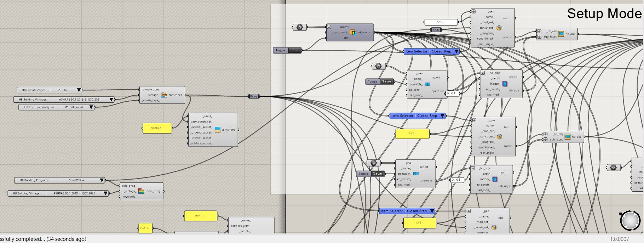
Task: Switch the Toggle wired to int_rooms _run input
Action: pyautogui.click(x=294, y=50)
